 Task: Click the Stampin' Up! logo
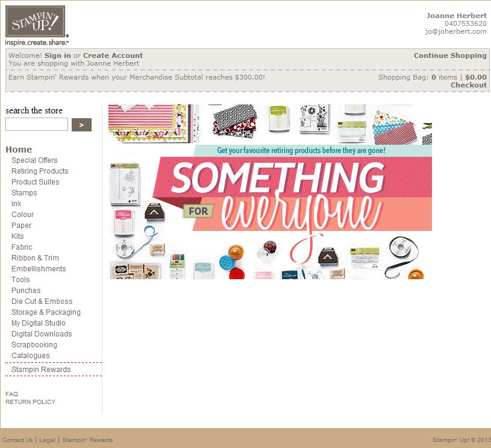click(x=37, y=25)
